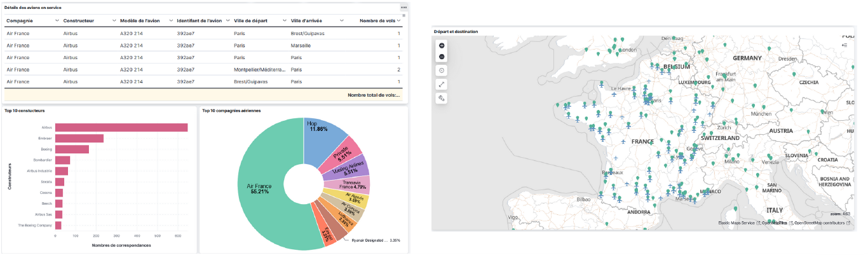The width and height of the screenshot is (868, 255).
Task: Open Compagnie column header menu
Action: point(57,21)
